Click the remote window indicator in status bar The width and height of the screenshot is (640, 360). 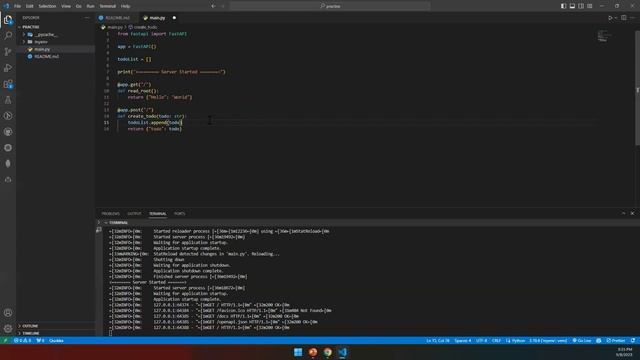[5, 340]
